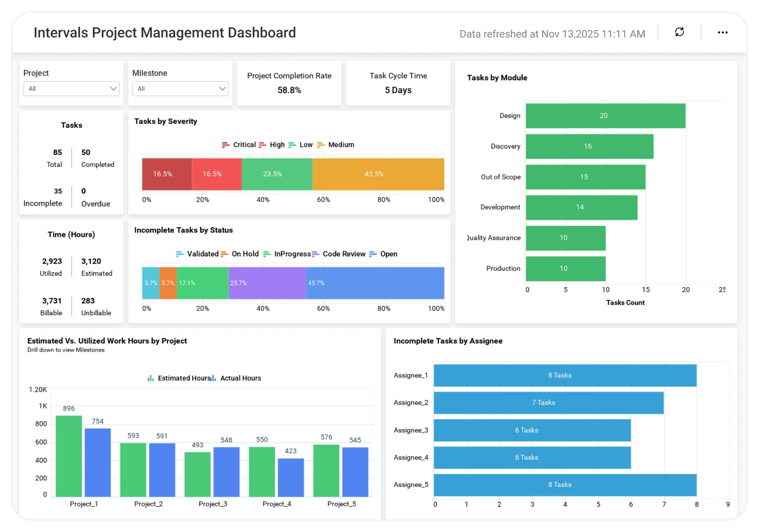
Task: Click the Production module bar showing 10
Action: (x=566, y=268)
